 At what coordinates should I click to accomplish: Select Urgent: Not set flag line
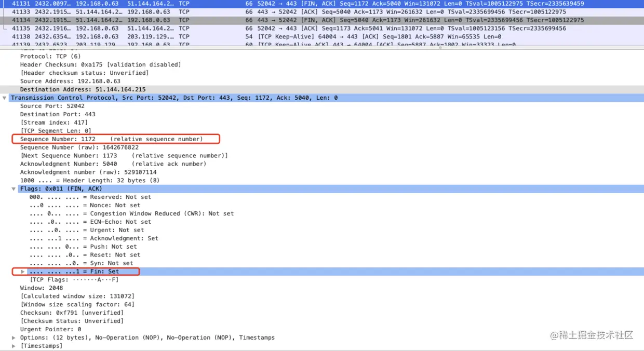86,231
